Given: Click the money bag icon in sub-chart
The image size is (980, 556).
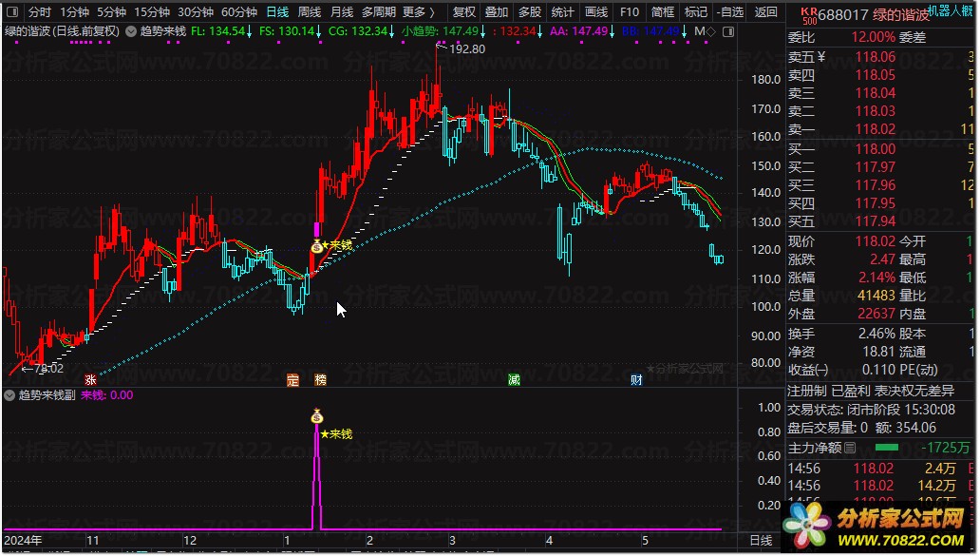Looking at the screenshot, I should (317, 415).
